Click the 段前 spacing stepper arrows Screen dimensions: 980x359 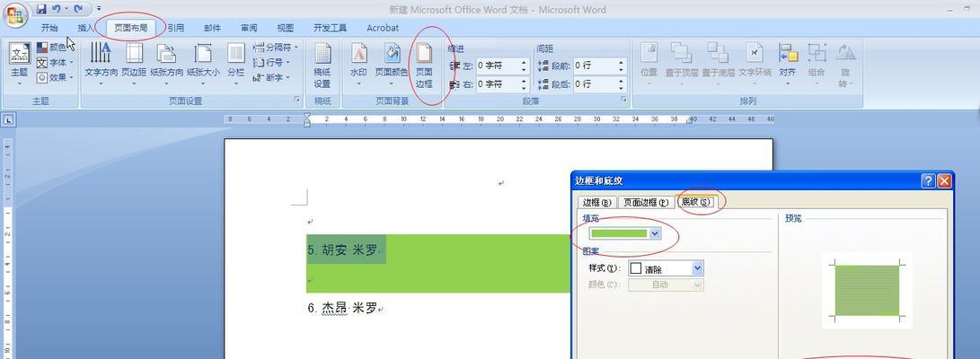(x=622, y=66)
